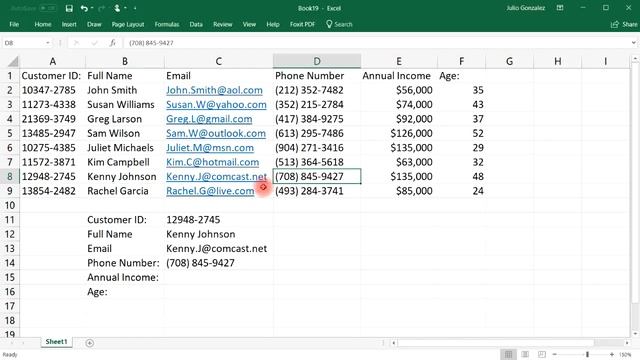
Task: Select column A header
Action: [x=53, y=61]
